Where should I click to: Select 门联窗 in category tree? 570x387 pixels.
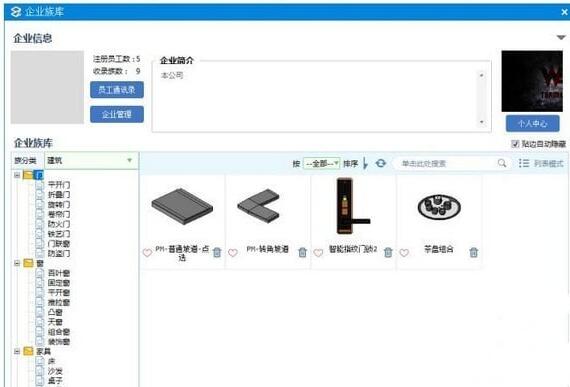59,244
